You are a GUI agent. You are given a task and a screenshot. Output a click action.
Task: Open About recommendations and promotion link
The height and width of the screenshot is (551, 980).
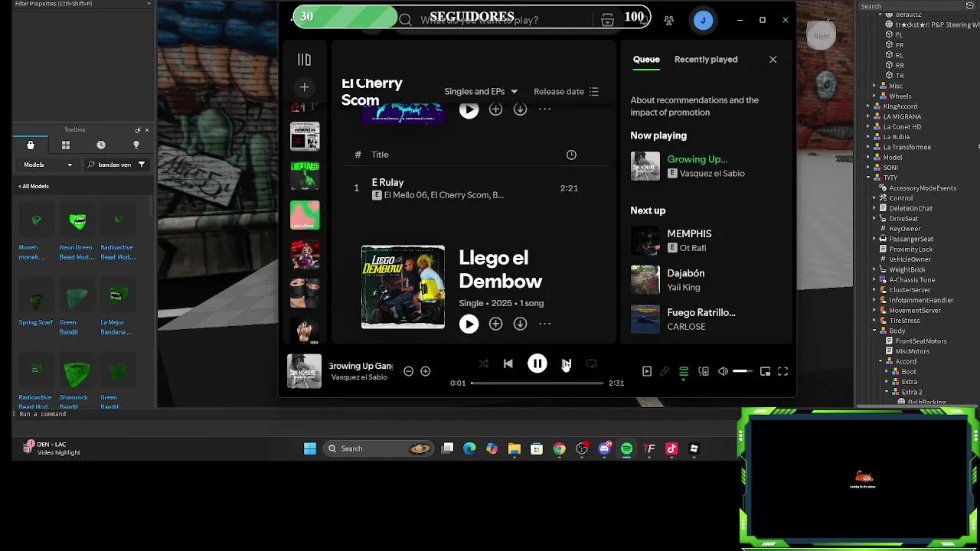[694, 106]
